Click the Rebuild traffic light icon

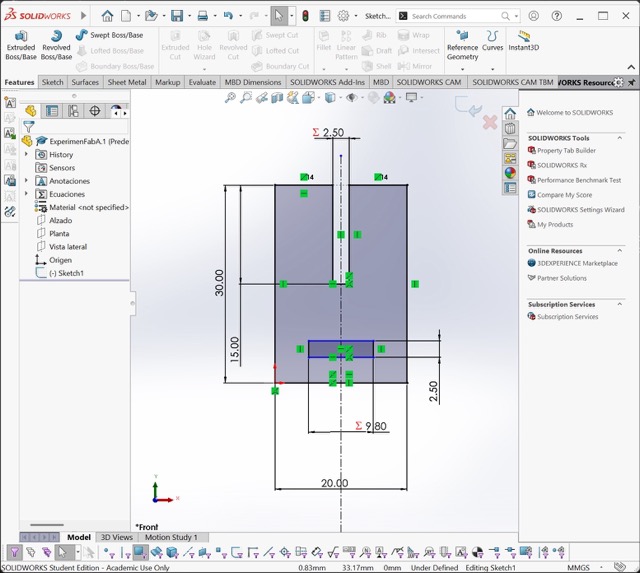point(305,16)
